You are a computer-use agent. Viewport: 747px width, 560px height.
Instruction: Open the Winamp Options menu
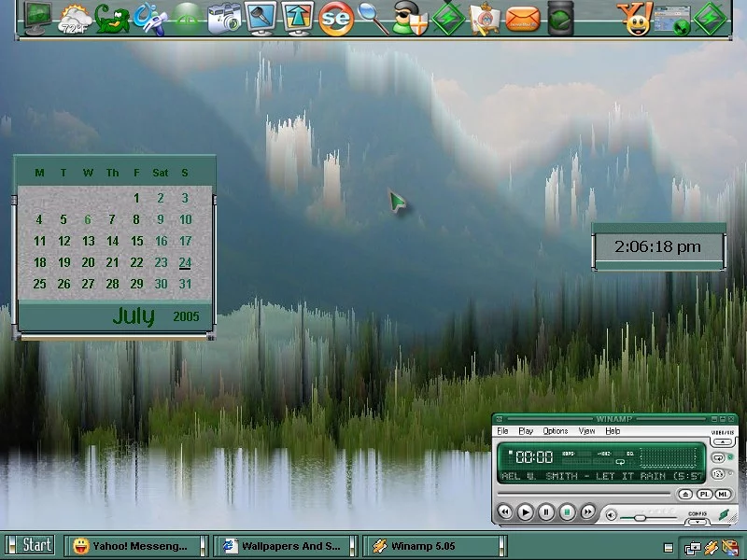coord(556,431)
